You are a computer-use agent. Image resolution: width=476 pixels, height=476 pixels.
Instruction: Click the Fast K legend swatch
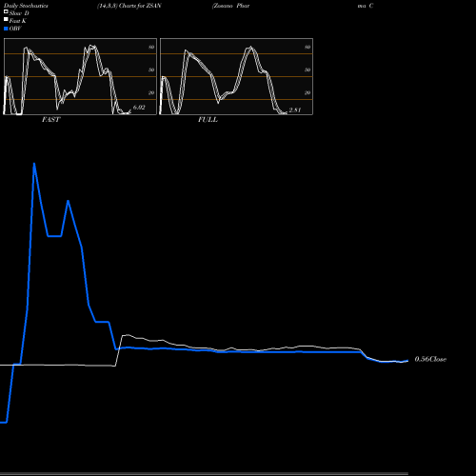pos(6,20)
